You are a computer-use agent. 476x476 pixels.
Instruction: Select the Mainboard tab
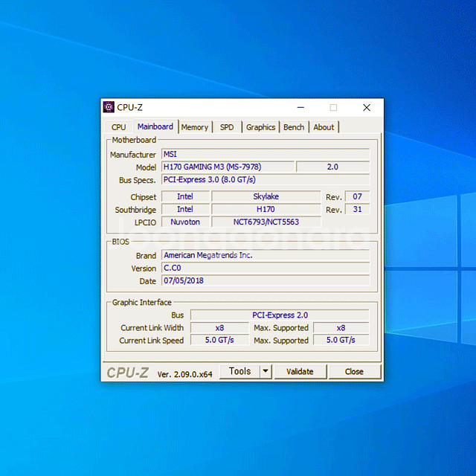155,126
